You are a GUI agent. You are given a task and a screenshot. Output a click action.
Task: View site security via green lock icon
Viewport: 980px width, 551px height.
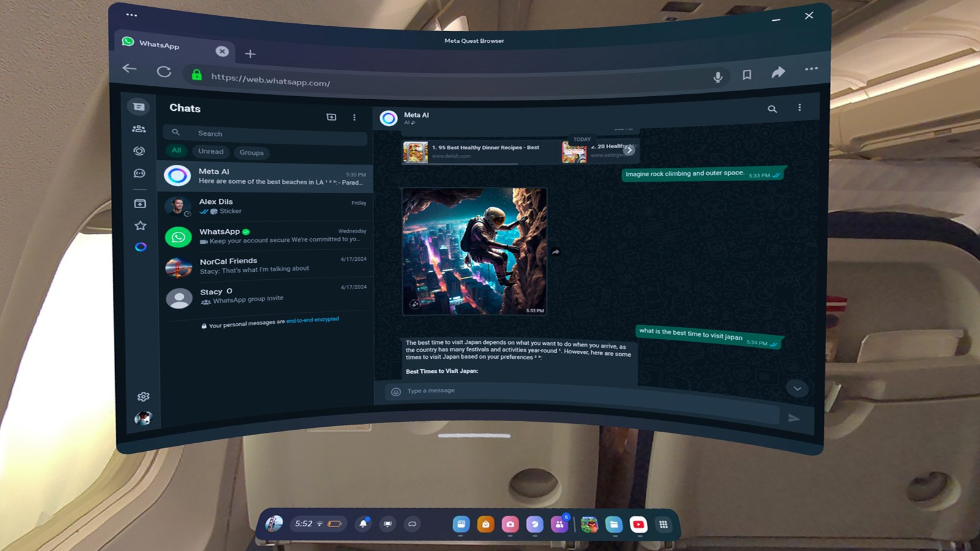197,75
